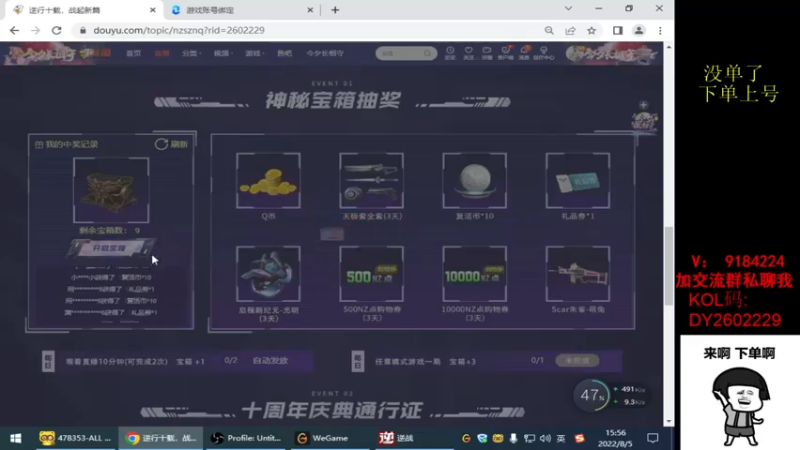Expand the 视频 nav dropdown
The width and height of the screenshot is (800, 450).
click(223, 53)
